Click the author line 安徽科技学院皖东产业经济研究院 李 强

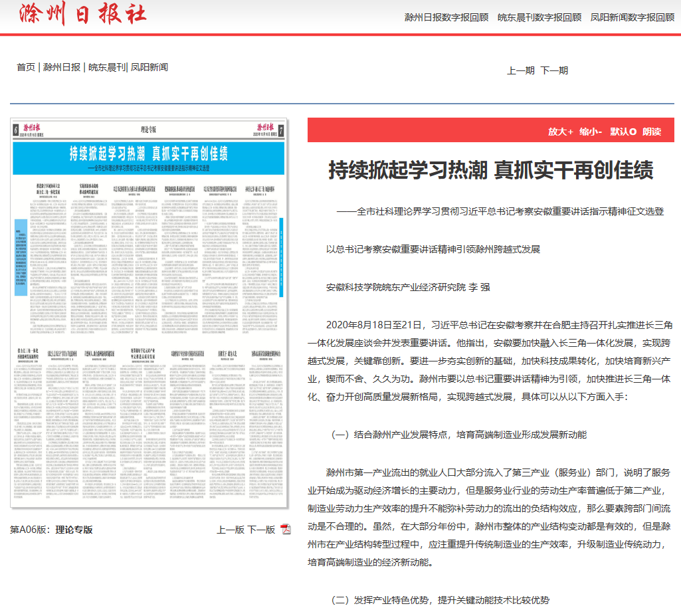408,287
